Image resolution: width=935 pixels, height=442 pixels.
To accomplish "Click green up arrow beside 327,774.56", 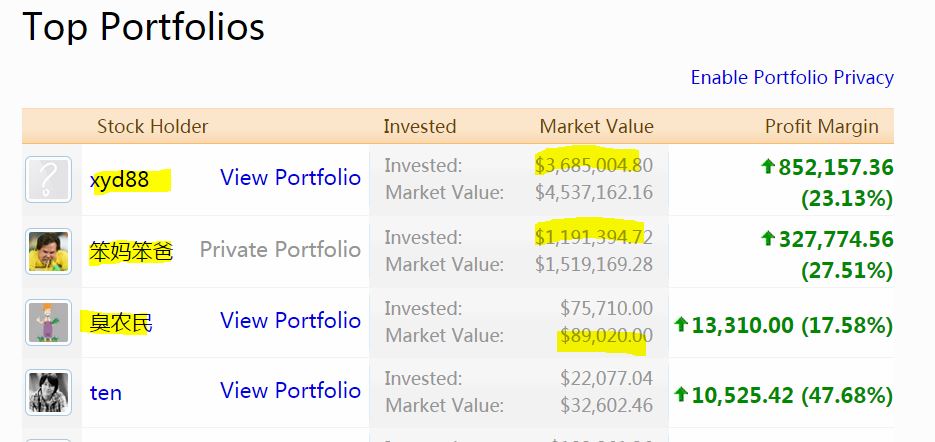I will point(768,239).
